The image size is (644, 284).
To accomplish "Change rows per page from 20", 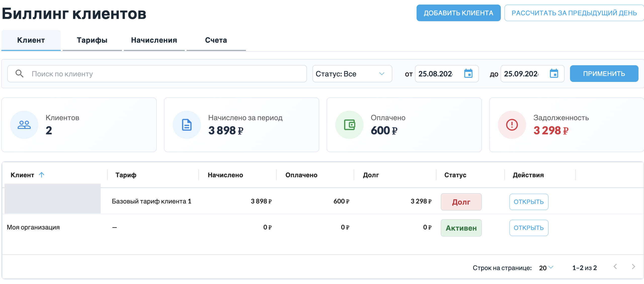I will (546, 268).
